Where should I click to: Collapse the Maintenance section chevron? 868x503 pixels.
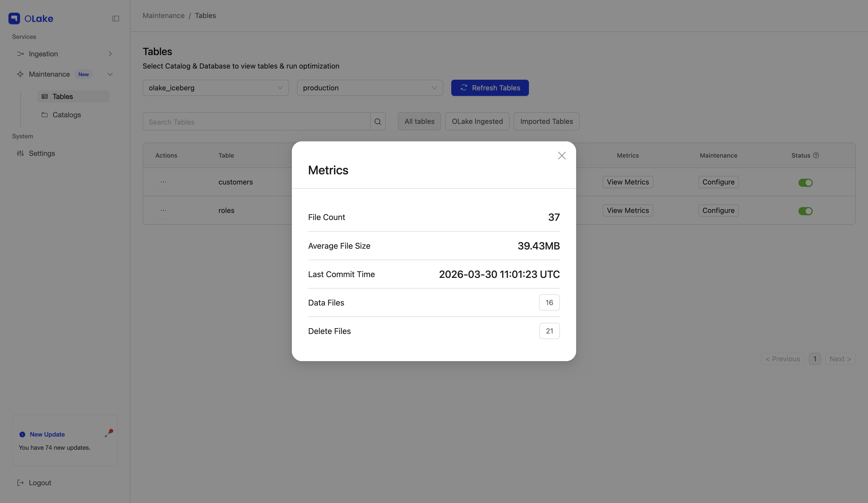(110, 74)
